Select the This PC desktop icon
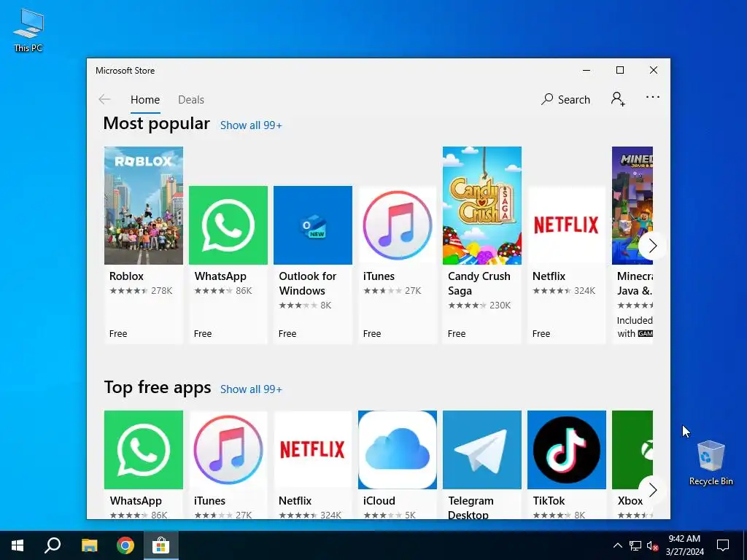 pos(28,30)
